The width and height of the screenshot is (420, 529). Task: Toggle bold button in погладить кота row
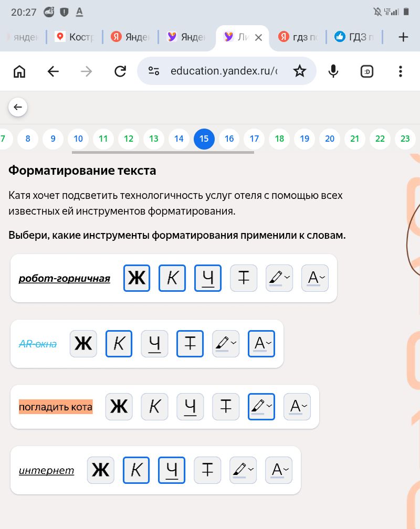tap(119, 407)
